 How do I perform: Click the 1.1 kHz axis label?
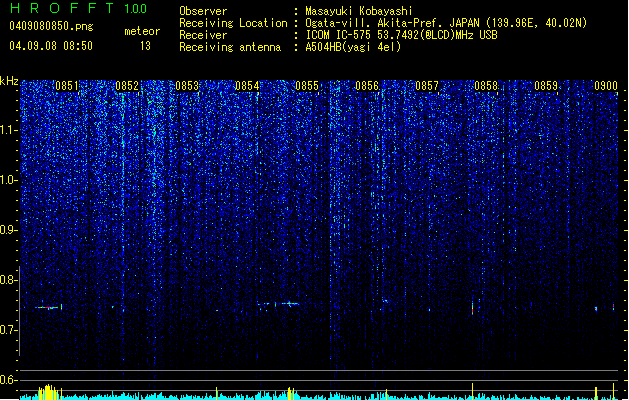pos(8,130)
